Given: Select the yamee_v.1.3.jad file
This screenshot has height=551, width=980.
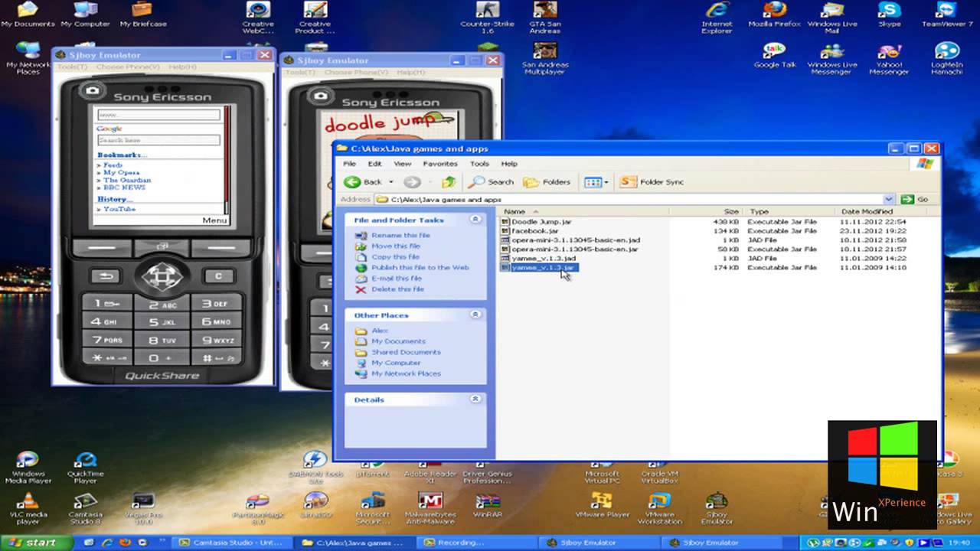Looking at the screenshot, I should pyautogui.click(x=538, y=259).
